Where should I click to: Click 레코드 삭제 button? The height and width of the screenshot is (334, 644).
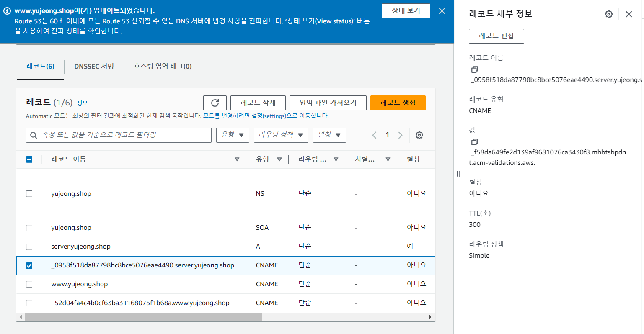click(258, 103)
